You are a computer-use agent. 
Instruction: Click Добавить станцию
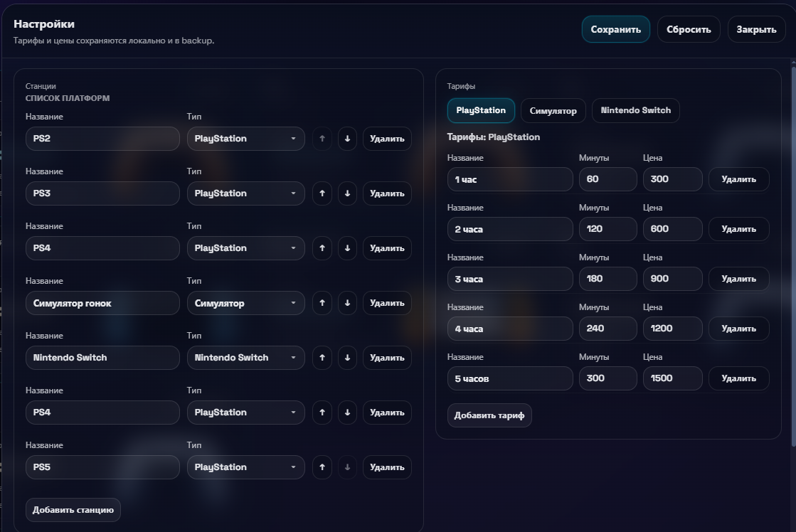pyautogui.click(x=73, y=510)
